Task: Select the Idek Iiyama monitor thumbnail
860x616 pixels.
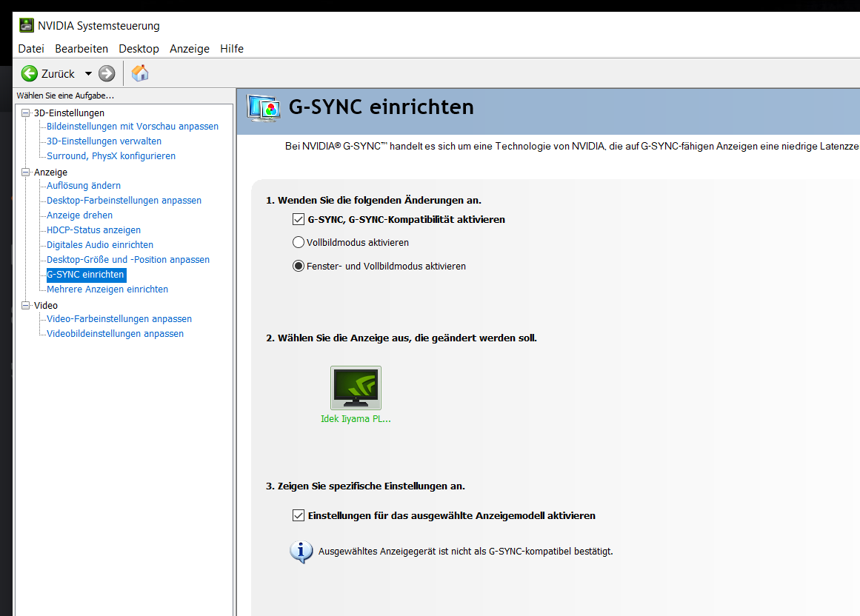Action: click(356, 388)
